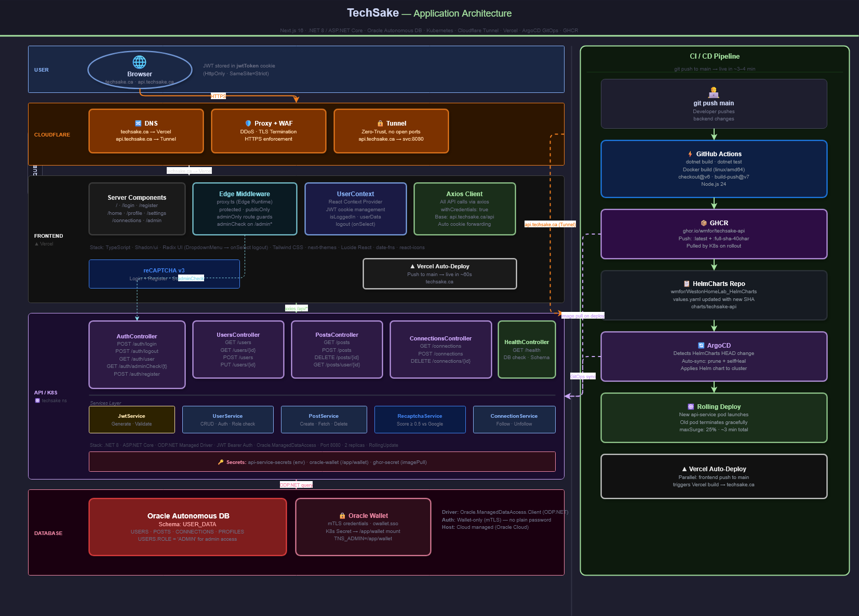
Task: Select the AuthController card
Action: (x=137, y=354)
